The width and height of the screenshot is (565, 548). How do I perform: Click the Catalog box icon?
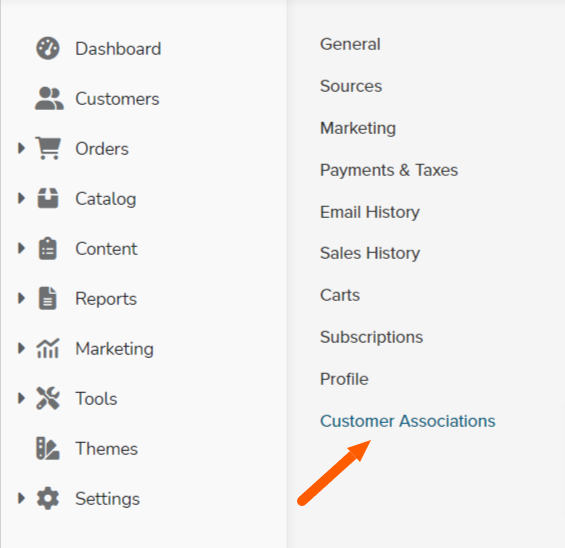click(48, 198)
